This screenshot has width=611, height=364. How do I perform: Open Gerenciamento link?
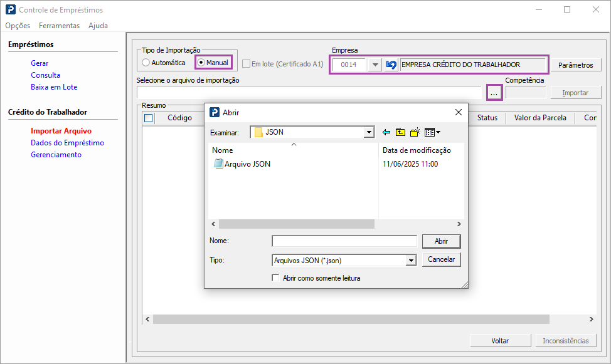point(56,155)
